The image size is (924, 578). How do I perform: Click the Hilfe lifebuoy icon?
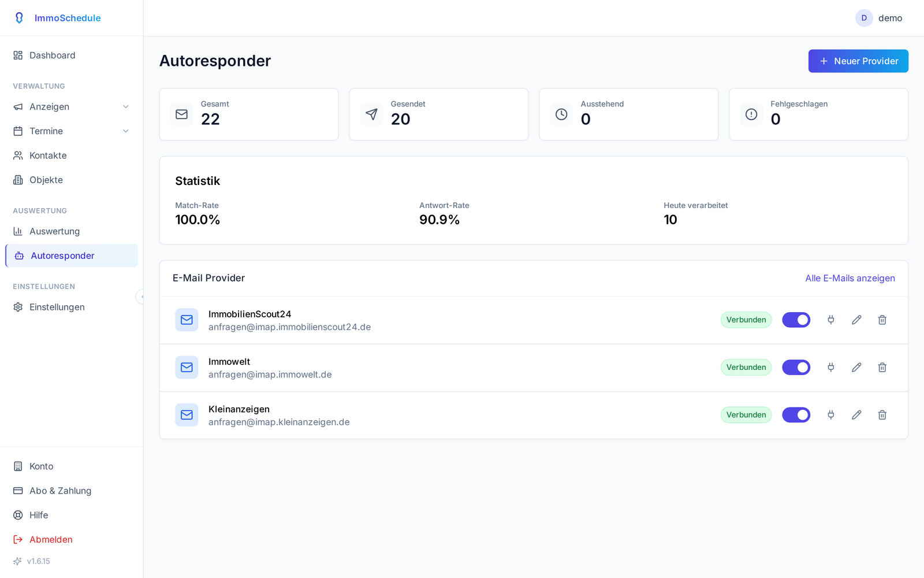[x=18, y=515]
